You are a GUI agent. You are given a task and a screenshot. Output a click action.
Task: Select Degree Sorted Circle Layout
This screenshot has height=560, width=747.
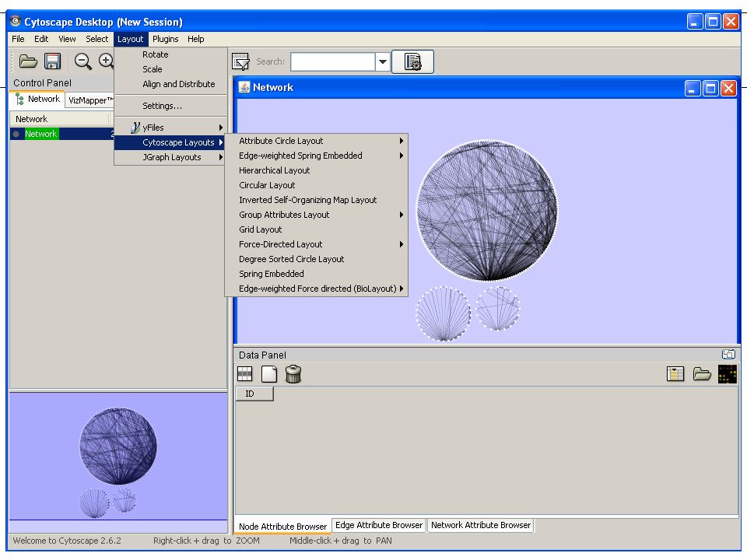point(317,259)
